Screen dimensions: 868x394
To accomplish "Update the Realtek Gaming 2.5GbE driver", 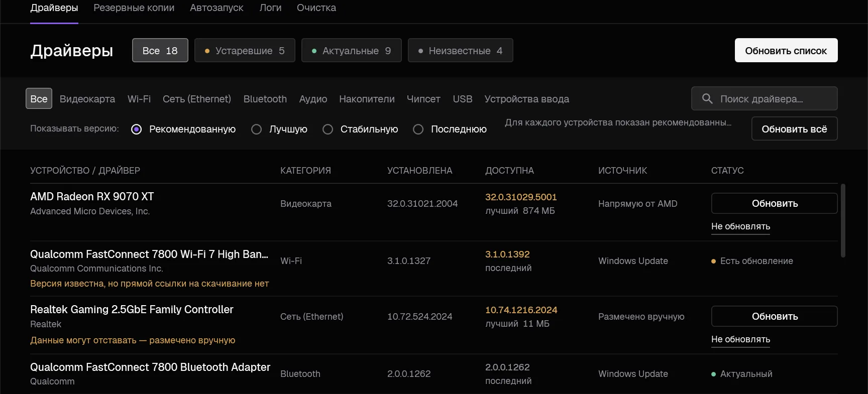I will pyautogui.click(x=775, y=316).
